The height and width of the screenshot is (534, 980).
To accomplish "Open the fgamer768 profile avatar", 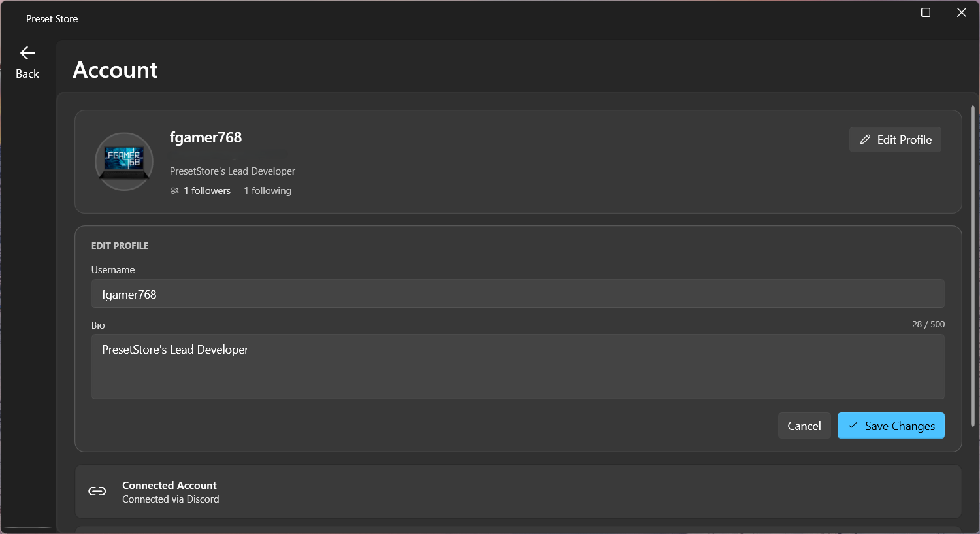I will click(124, 161).
